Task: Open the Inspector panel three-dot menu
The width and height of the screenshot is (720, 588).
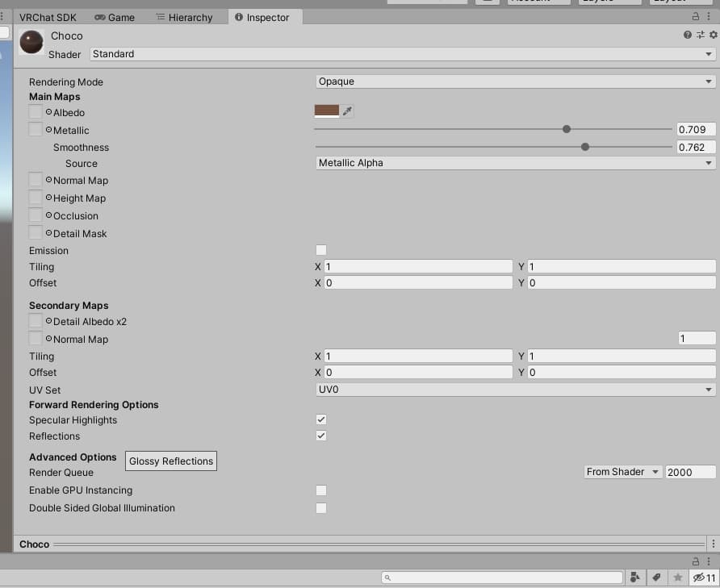Action: 709,16
